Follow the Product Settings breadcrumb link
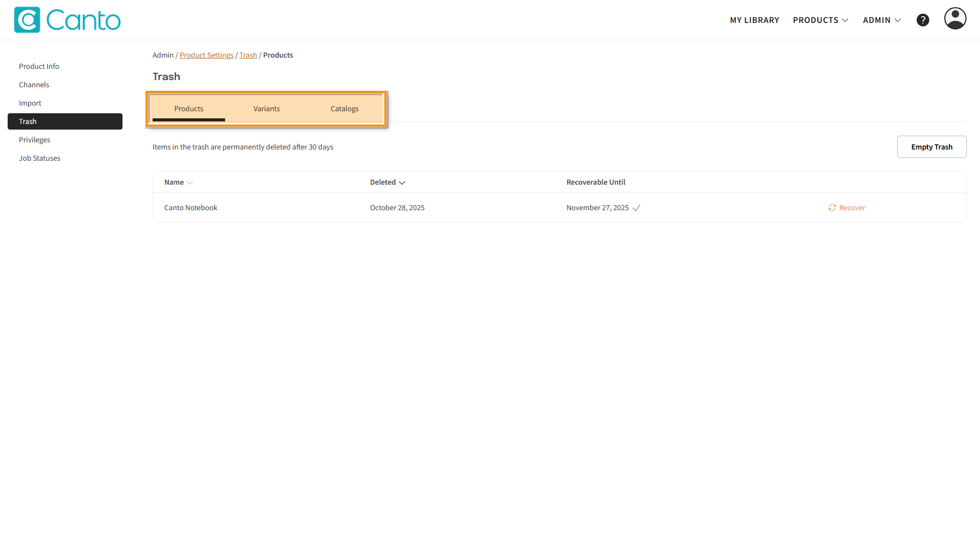This screenshot has width=980, height=551. click(206, 55)
